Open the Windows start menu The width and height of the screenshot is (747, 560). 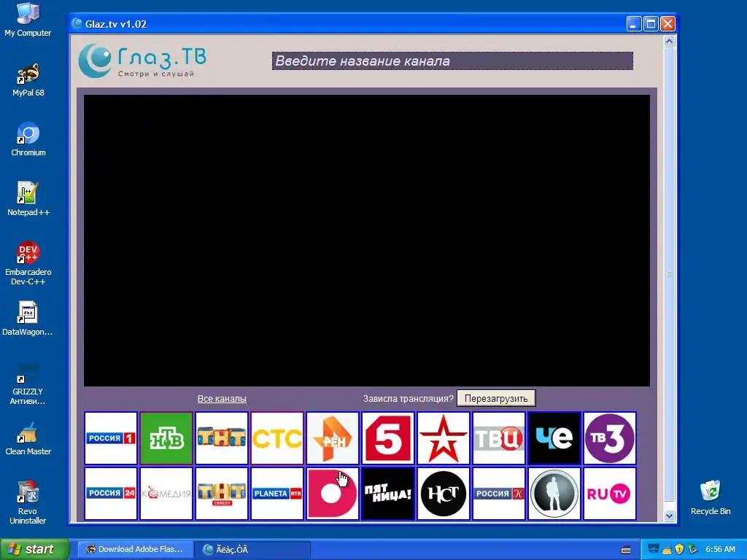34,549
